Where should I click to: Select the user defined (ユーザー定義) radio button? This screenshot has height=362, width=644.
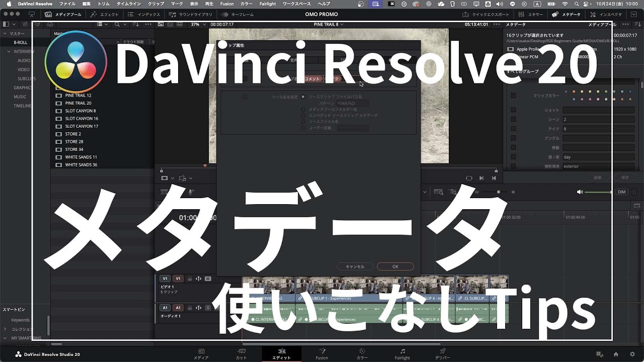303,128
